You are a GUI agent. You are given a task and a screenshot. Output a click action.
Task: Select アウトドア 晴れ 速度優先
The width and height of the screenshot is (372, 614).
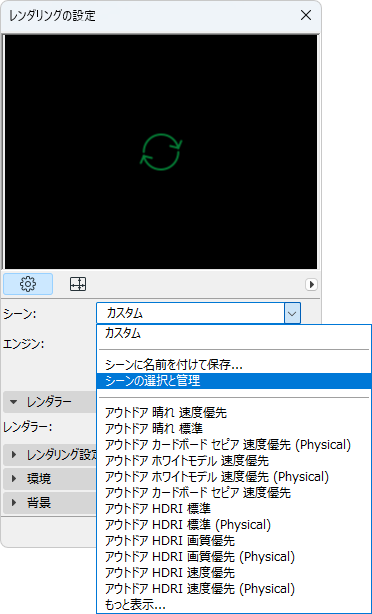click(x=234, y=412)
